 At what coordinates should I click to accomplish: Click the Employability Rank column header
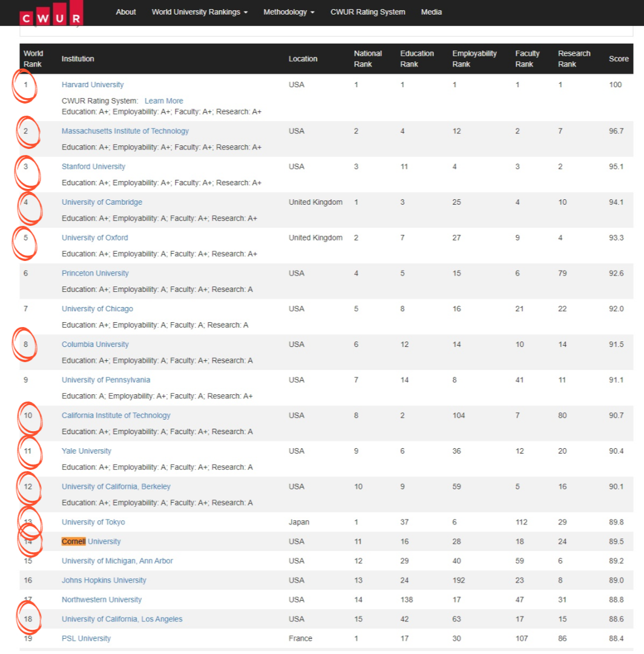(x=475, y=59)
